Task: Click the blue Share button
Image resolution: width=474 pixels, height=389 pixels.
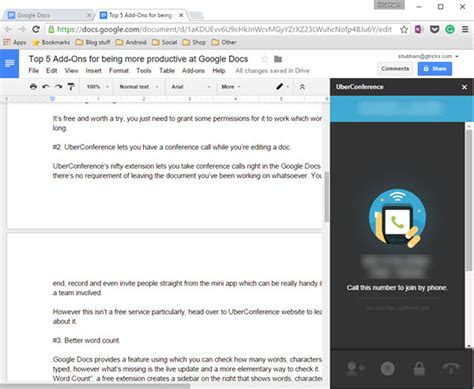Action: pos(435,69)
